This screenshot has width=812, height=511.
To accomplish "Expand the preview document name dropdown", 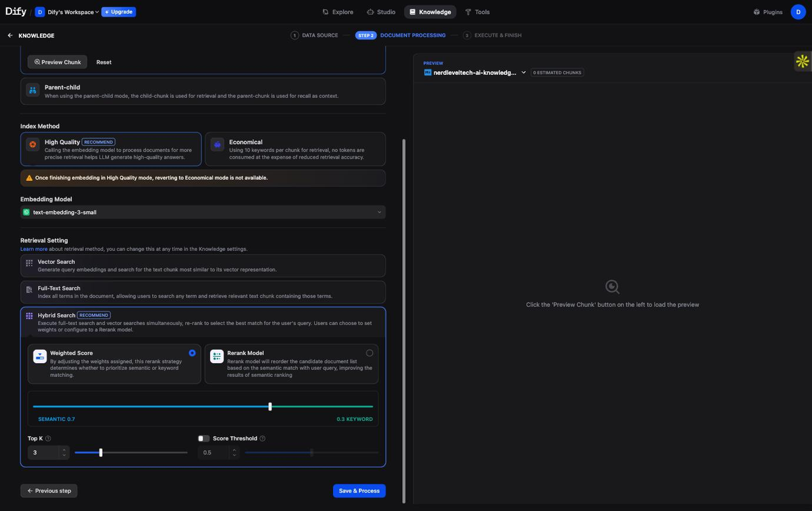I will (523, 72).
